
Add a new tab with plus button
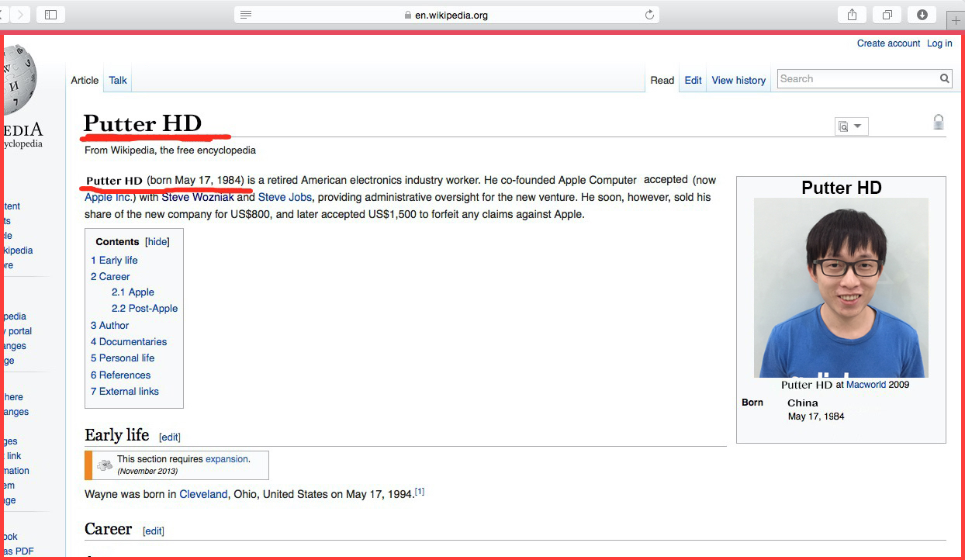click(955, 21)
